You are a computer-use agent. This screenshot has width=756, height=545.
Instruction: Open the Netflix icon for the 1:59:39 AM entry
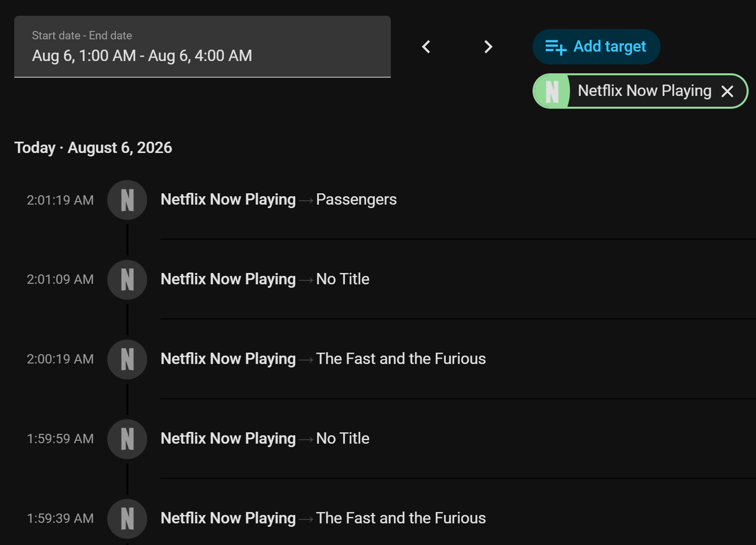coord(127,519)
